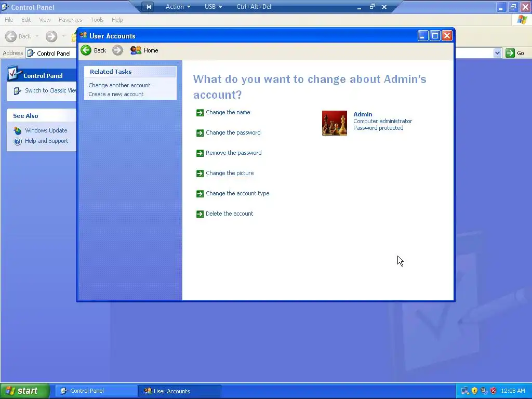The height and width of the screenshot is (399, 532).
Task: Click the Switch to Classic View icon
Action: pyautogui.click(x=17, y=91)
